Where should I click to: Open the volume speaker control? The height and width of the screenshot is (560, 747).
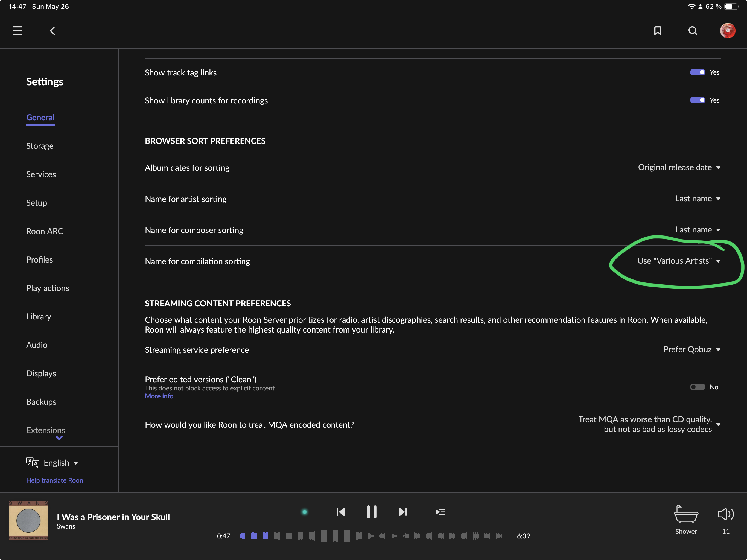pyautogui.click(x=725, y=514)
